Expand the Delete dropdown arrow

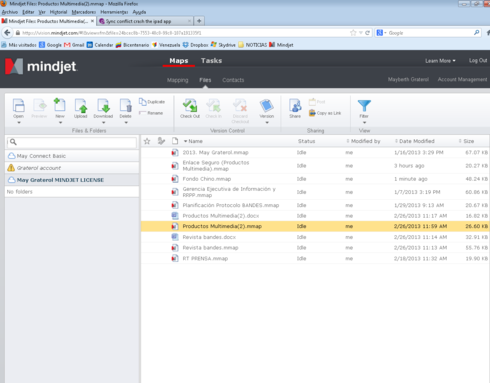[126, 123]
